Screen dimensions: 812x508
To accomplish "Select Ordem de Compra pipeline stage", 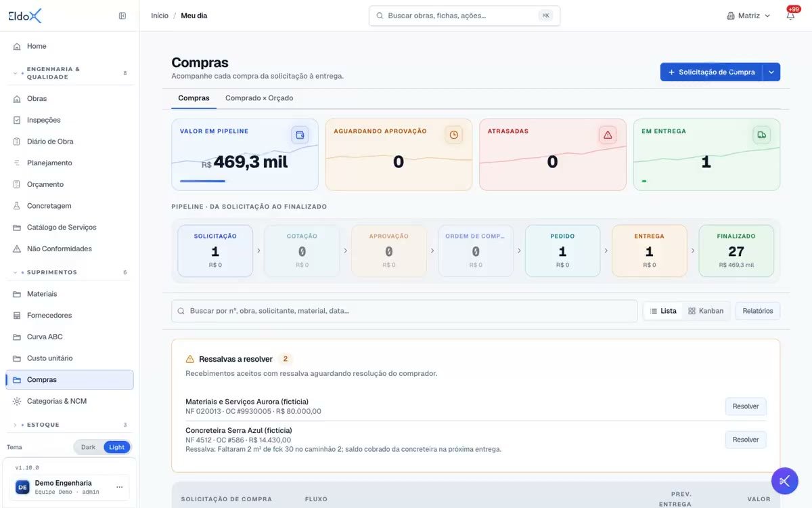I will [x=476, y=251].
